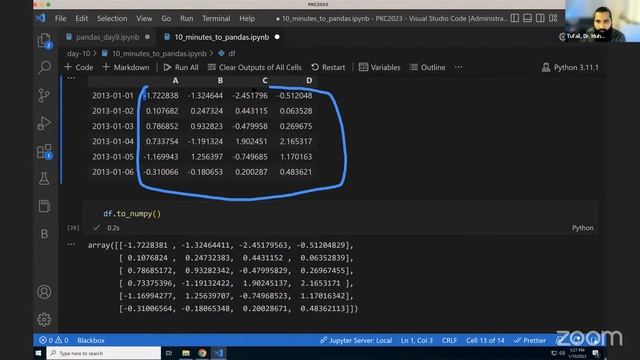This screenshot has height=360, width=640.
Task: Click the df breadcrumb symbol
Action: click(x=231, y=53)
